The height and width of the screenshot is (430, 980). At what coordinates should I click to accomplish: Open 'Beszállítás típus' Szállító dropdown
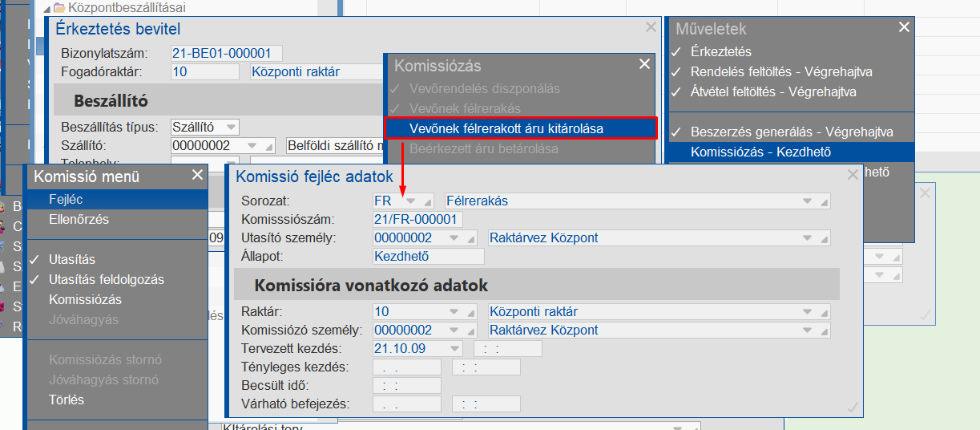[x=232, y=127]
